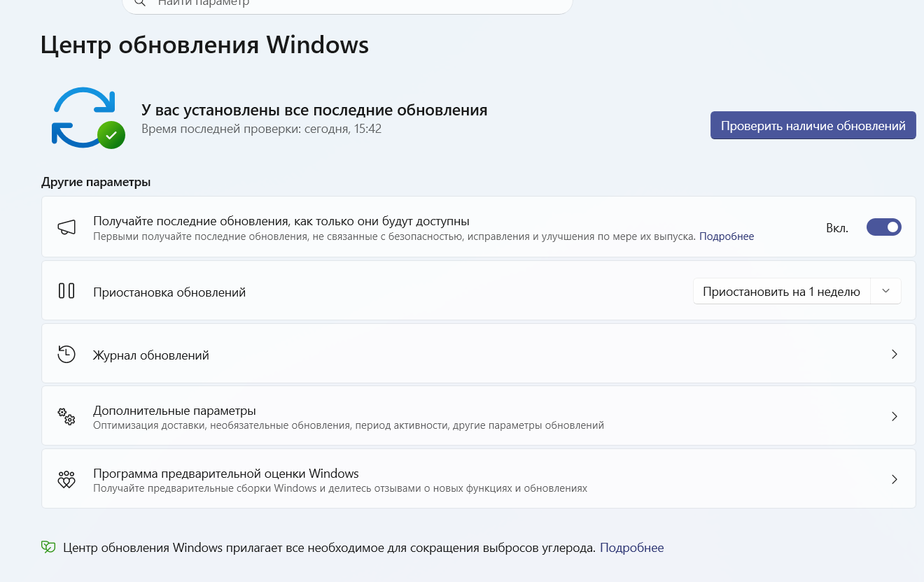This screenshot has width=924, height=582.
Task: Click the Приостановка обновлений label
Action: pos(169,292)
